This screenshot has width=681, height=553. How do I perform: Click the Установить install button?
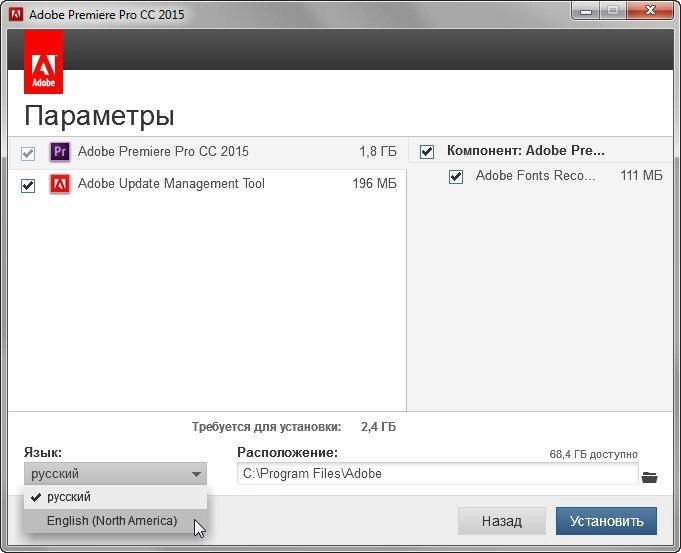click(x=606, y=521)
